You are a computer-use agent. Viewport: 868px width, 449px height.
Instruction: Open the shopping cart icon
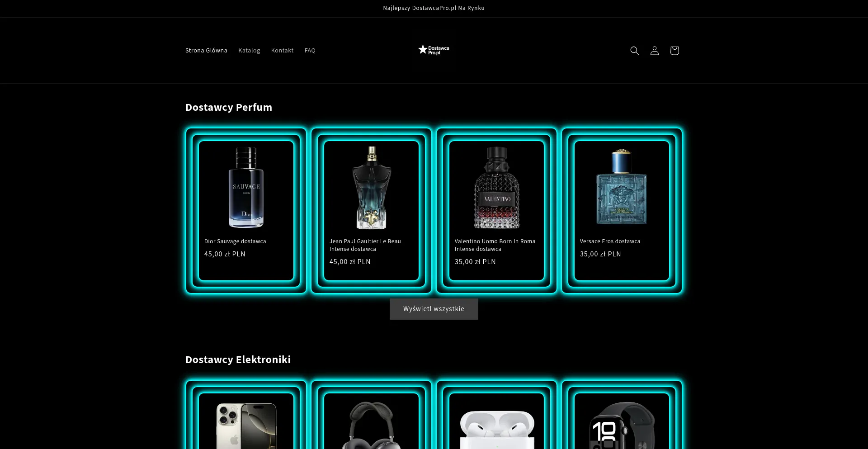point(674,51)
